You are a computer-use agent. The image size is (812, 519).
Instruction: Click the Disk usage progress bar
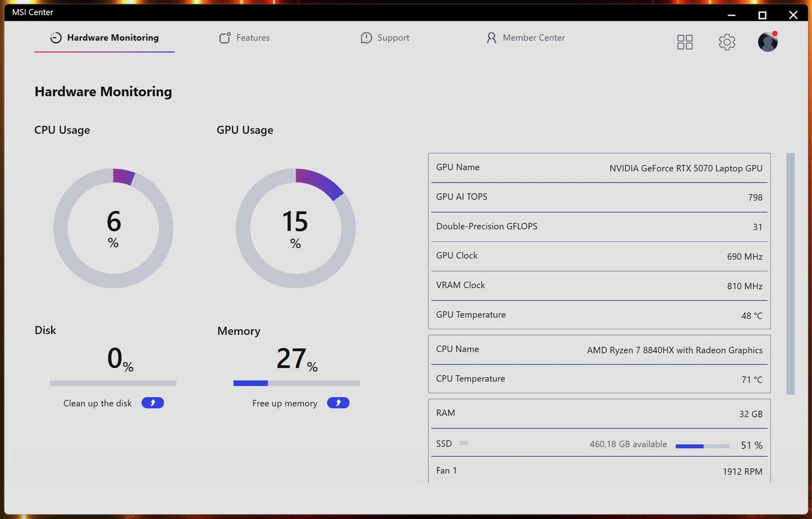[x=113, y=383]
